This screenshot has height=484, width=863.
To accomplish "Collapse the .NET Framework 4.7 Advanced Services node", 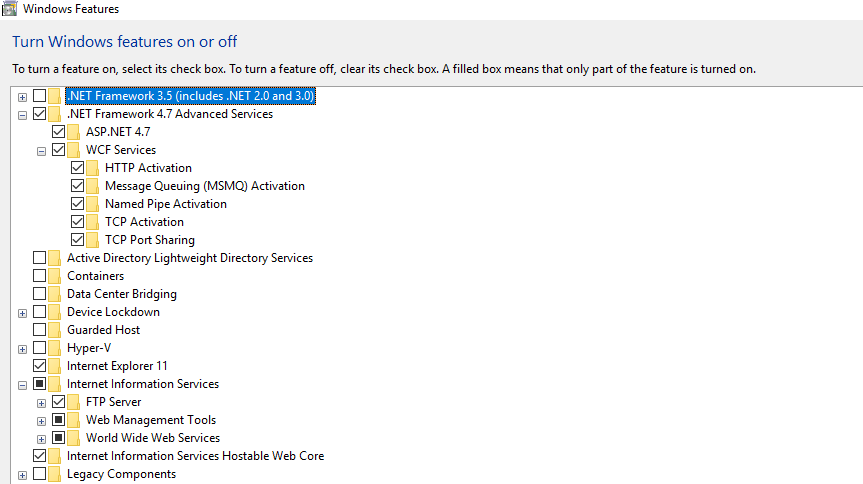I will point(22,114).
